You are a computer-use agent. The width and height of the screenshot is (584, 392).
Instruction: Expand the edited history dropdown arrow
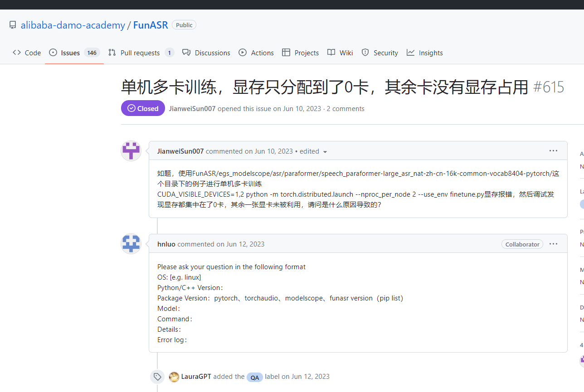(x=325, y=152)
